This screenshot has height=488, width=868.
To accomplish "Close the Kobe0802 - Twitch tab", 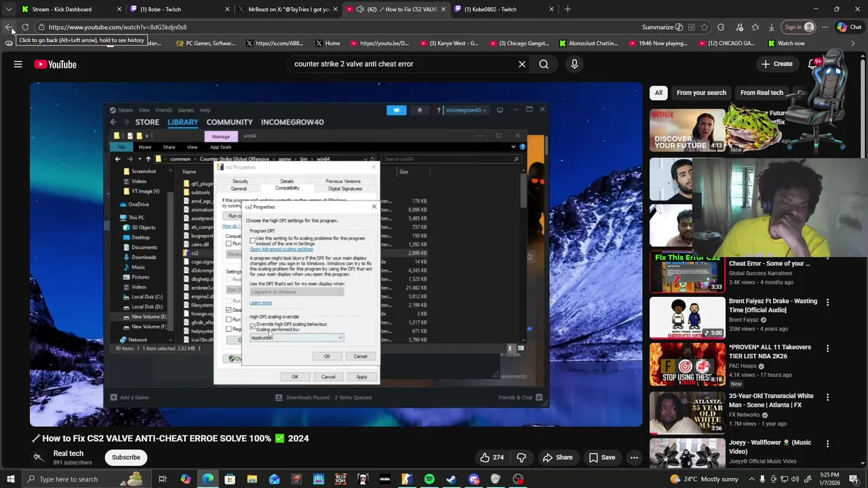I will [551, 9].
